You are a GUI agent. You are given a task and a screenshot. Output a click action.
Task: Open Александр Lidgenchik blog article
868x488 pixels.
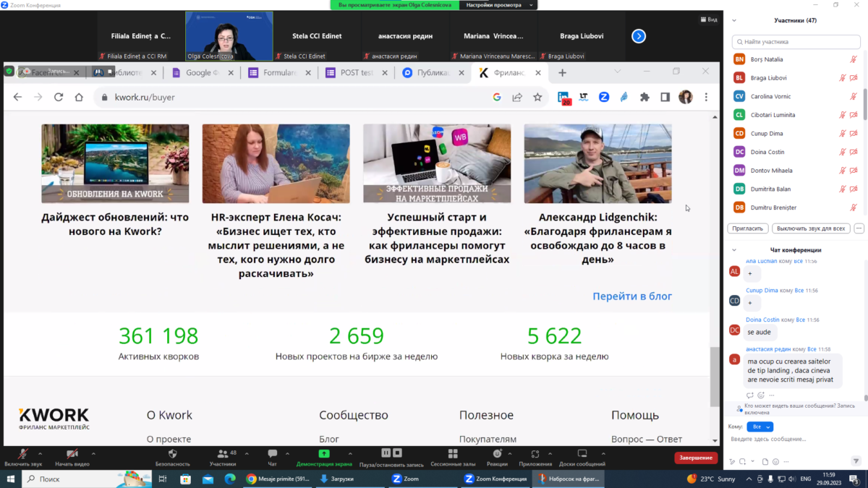[x=598, y=238]
